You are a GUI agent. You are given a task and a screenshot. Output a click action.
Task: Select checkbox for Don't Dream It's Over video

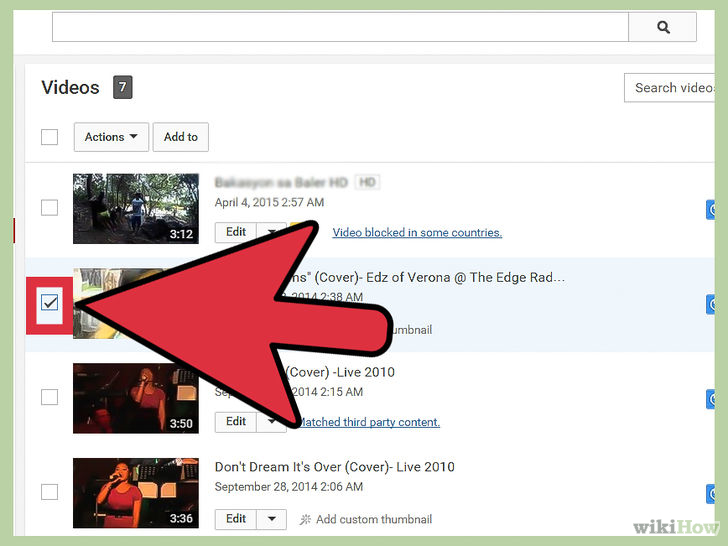pyautogui.click(x=49, y=492)
